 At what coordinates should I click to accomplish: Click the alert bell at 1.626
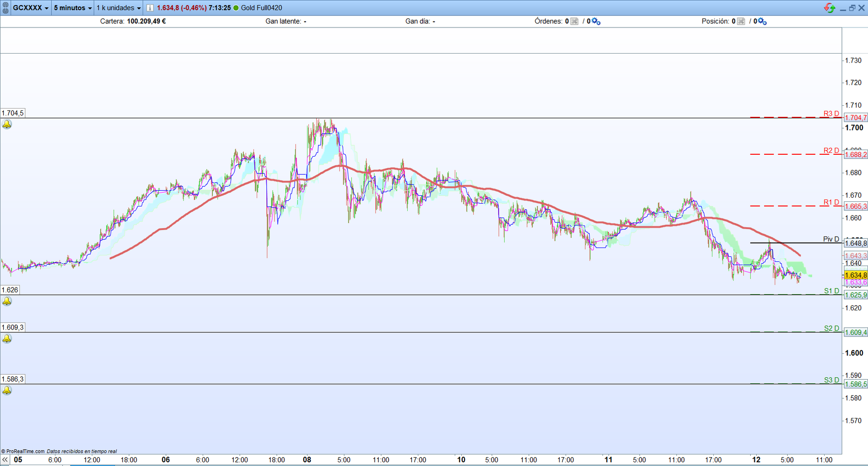(x=7, y=302)
